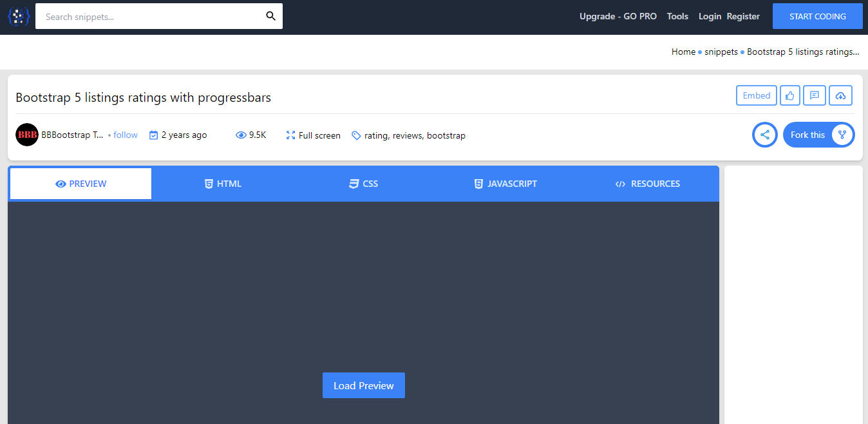Open the RESOURCES tab
The height and width of the screenshot is (424, 868).
tap(647, 184)
